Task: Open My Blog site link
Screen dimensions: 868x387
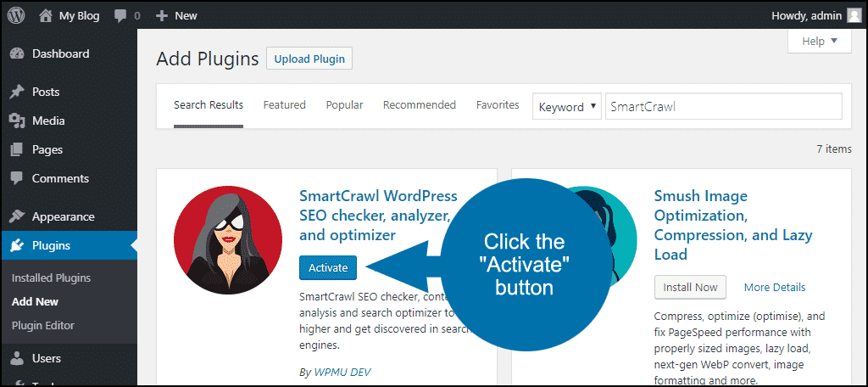Action: click(x=79, y=16)
